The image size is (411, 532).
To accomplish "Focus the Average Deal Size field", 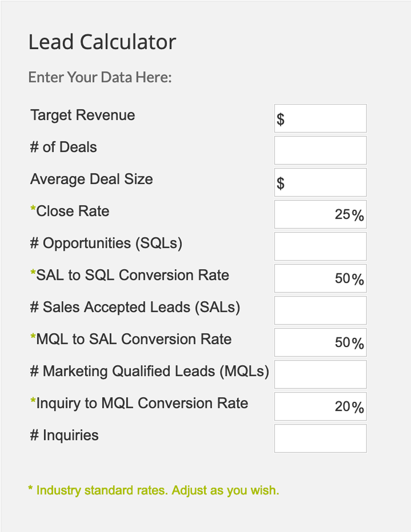I will (320, 182).
